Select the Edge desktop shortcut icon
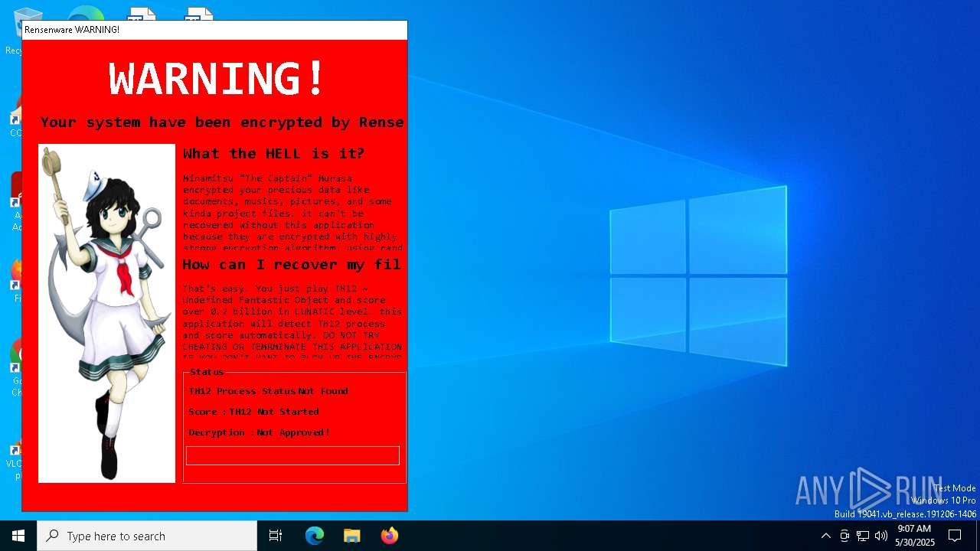The width and height of the screenshot is (980, 551). pyautogui.click(x=84, y=14)
